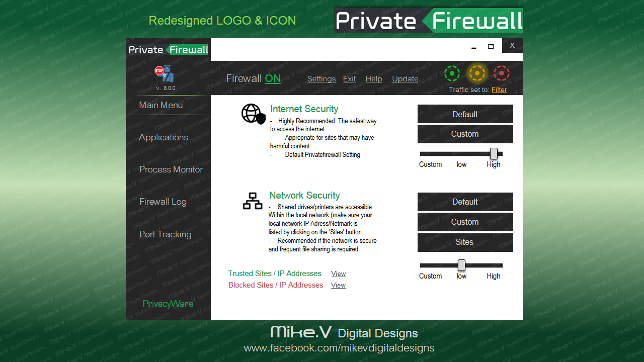Click Default button for Network Security

pos(465,202)
